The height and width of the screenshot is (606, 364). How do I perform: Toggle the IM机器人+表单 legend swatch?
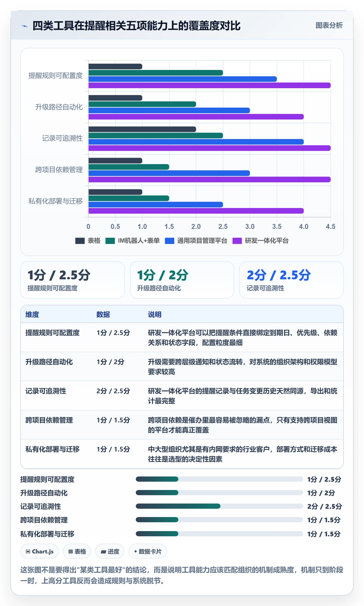[x=110, y=241]
